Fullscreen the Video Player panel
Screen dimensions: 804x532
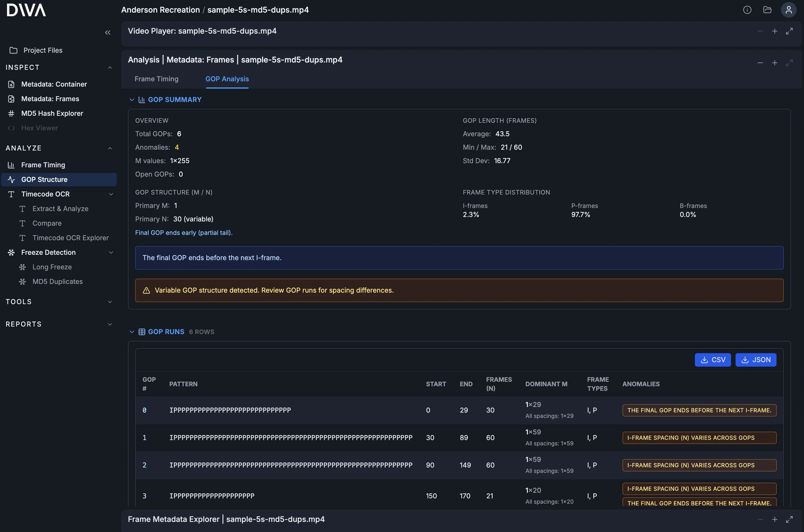coord(789,31)
